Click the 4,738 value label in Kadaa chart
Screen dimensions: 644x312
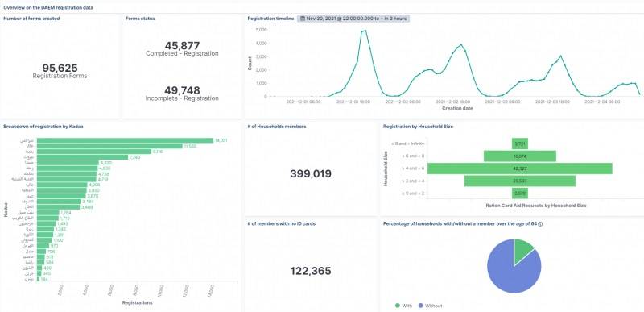pos(104,174)
